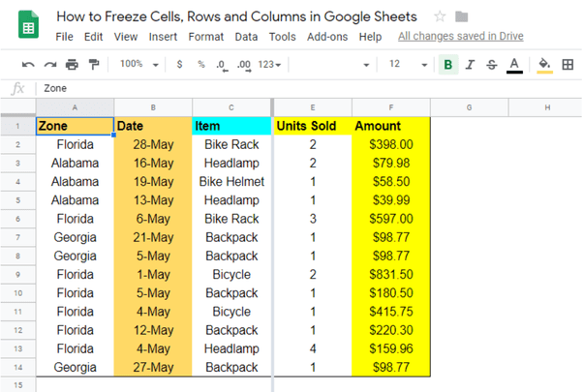Image resolution: width=583 pixels, height=392 pixels.
Task: Click the Item header cell
Action: click(231, 126)
